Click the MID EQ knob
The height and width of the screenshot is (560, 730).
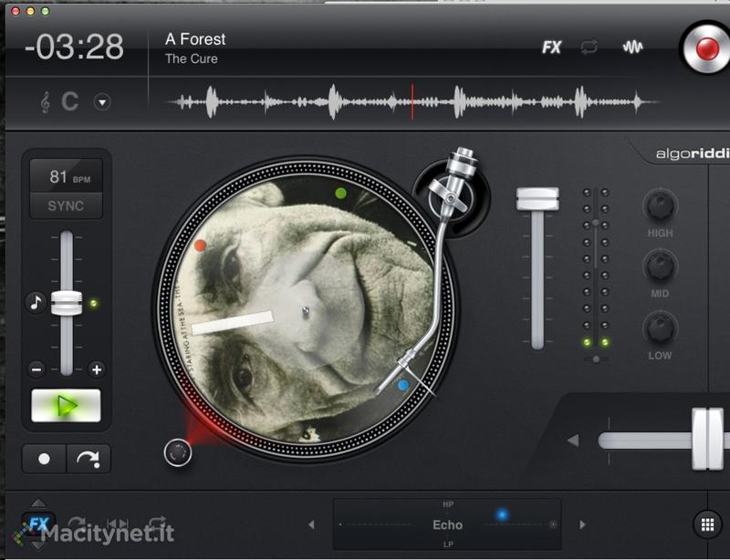click(660, 265)
